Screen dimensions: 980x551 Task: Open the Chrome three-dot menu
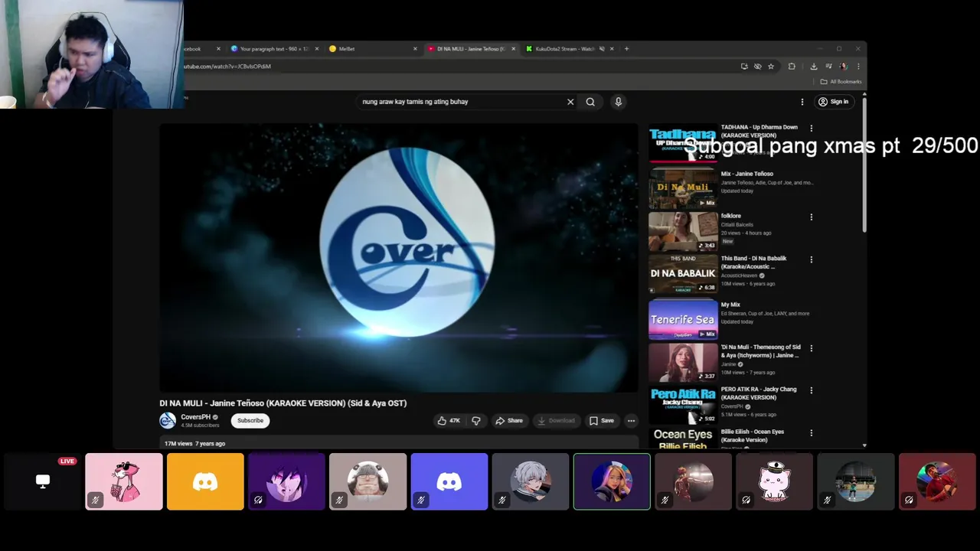pyautogui.click(x=857, y=67)
